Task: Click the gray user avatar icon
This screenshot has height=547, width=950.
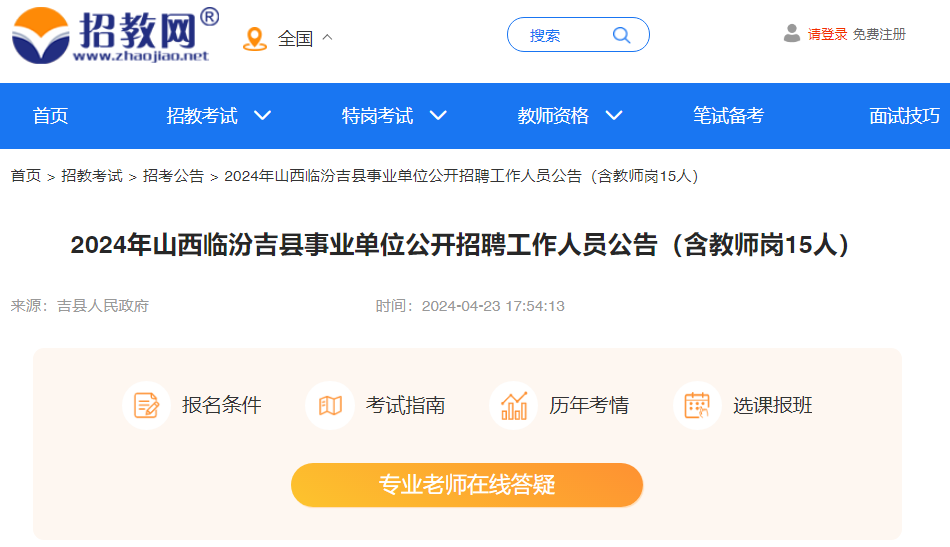Action: pyautogui.click(x=791, y=33)
